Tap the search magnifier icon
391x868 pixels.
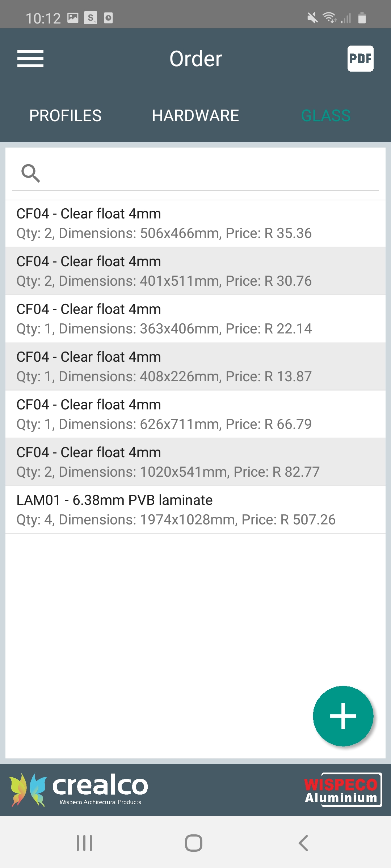[x=31, y=173]
